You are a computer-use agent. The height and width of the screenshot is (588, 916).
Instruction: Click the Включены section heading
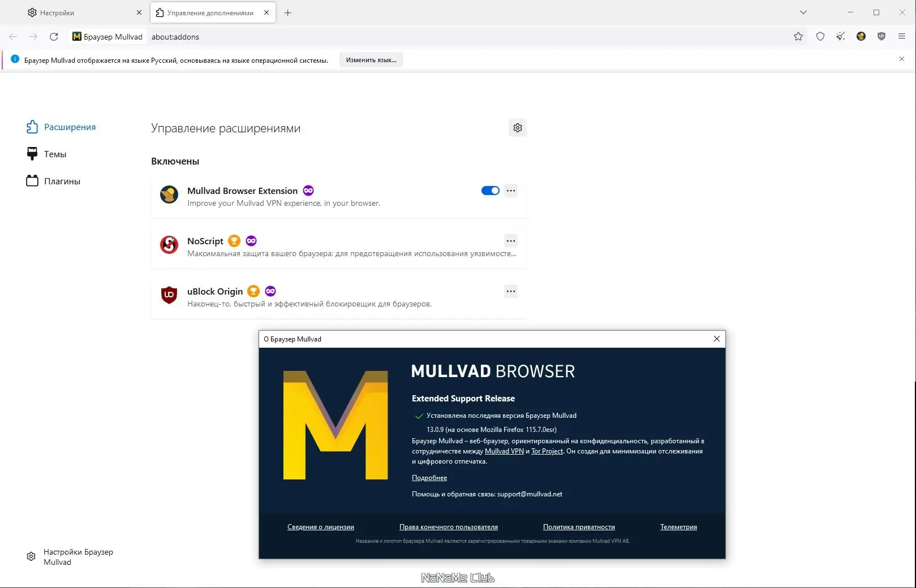(175, 161)
